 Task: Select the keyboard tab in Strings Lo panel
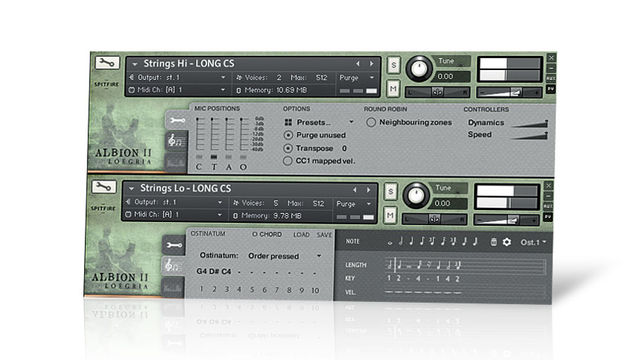(173, 287)
